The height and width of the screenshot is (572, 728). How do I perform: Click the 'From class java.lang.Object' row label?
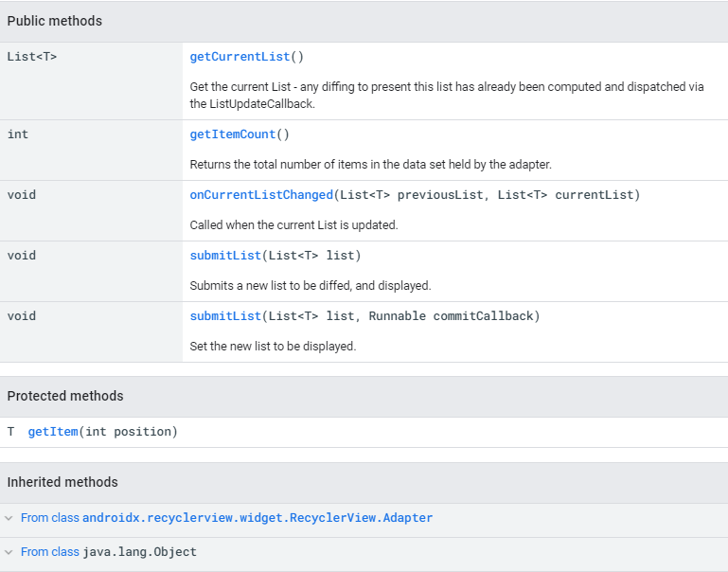click(x=108, y=552)
